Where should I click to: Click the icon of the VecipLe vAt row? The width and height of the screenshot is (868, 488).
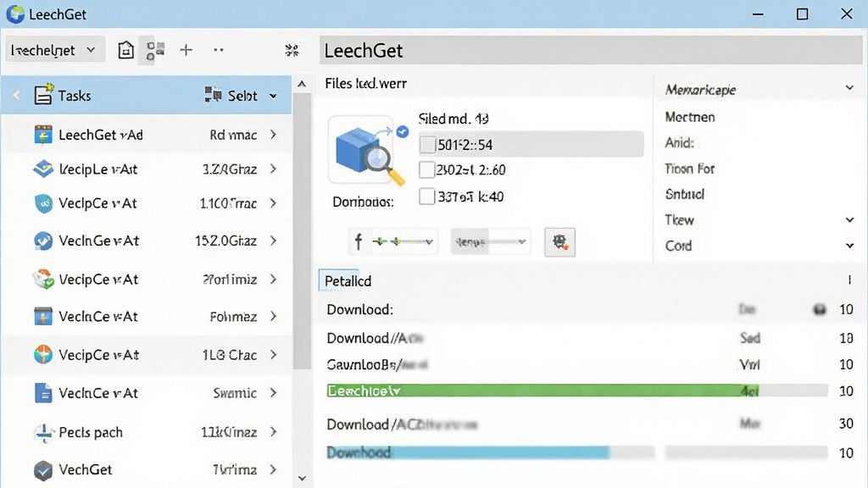coord(43,169)
